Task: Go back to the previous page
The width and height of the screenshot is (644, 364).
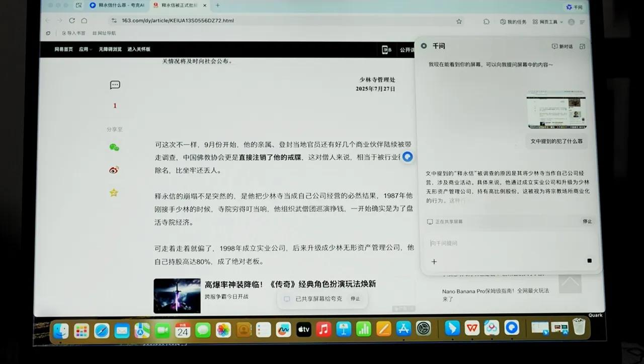Action: 47,21
